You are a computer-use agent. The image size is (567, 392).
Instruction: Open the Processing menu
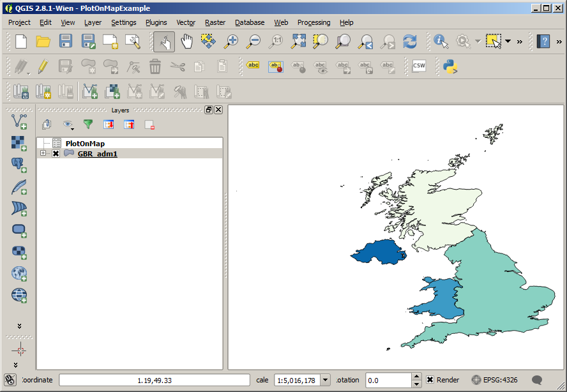[x=314, y=22]
